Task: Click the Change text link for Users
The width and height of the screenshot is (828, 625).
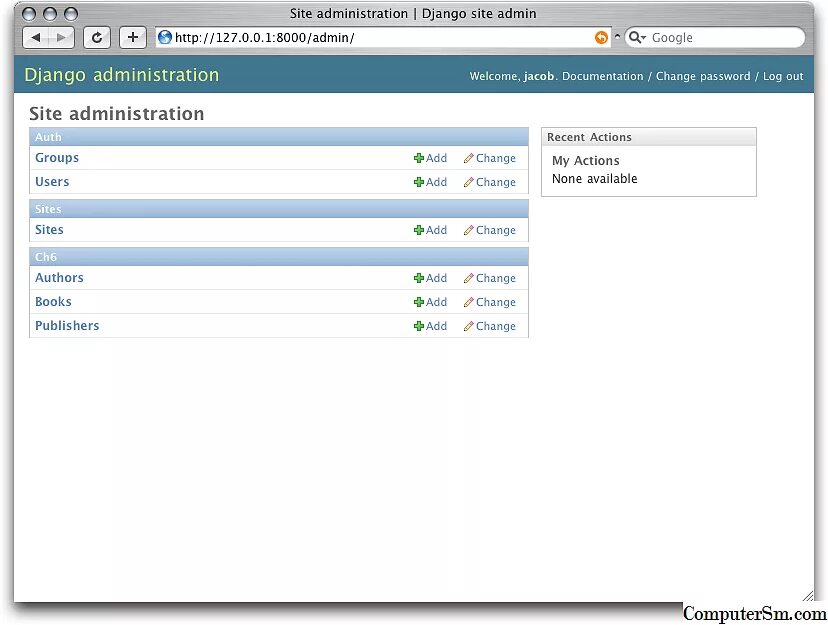Action: coord(495,182)
